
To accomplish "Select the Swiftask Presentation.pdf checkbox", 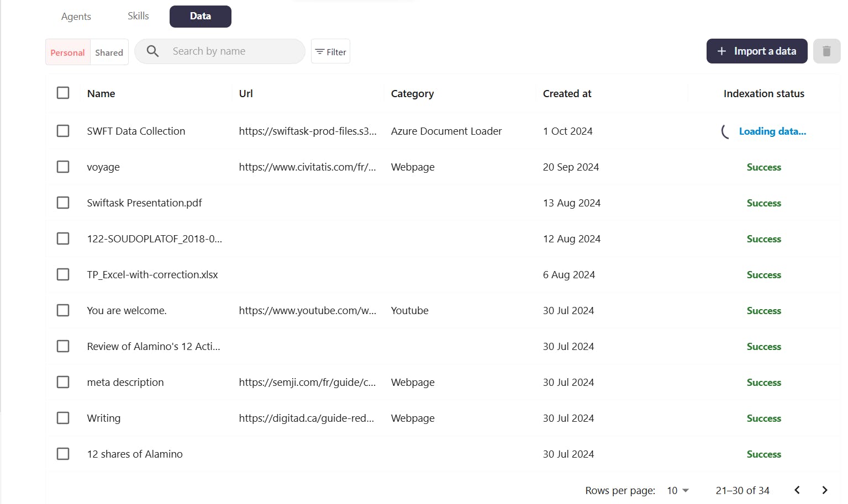I will pos(63,203).
